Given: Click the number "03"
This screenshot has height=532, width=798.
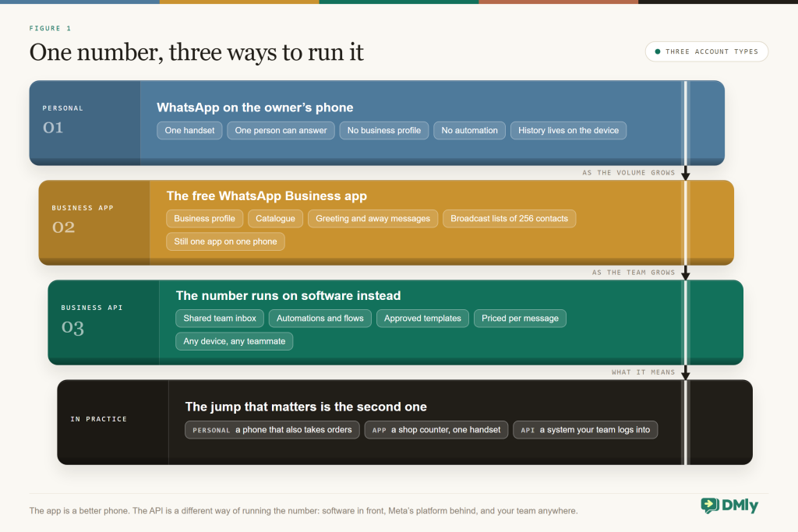Looking at the screenshot, I should click(72, 327).
